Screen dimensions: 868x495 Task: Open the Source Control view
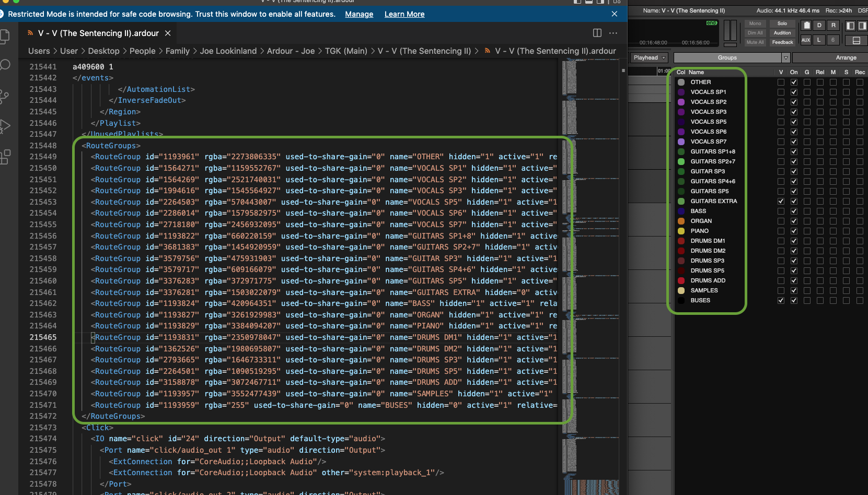coord(5,96)
